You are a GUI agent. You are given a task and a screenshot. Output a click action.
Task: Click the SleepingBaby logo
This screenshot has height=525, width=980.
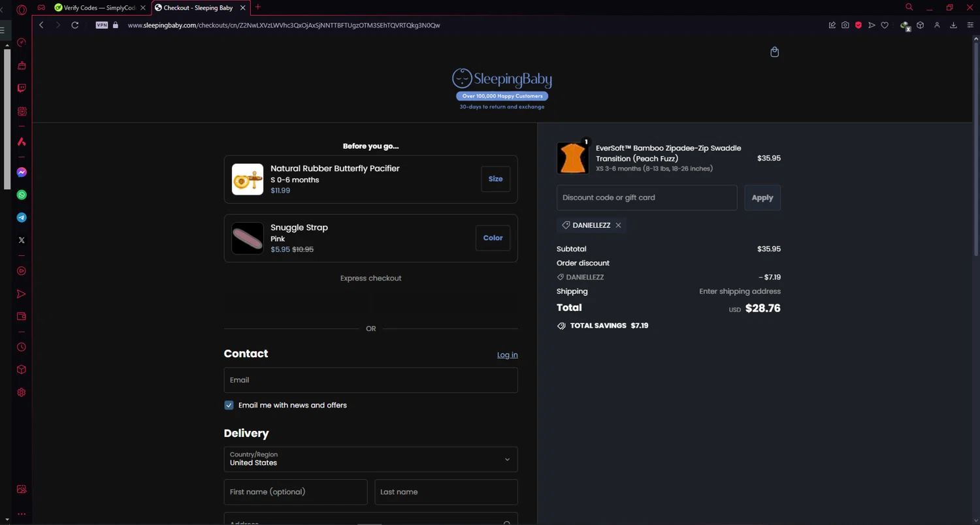[x=502, y=79]
